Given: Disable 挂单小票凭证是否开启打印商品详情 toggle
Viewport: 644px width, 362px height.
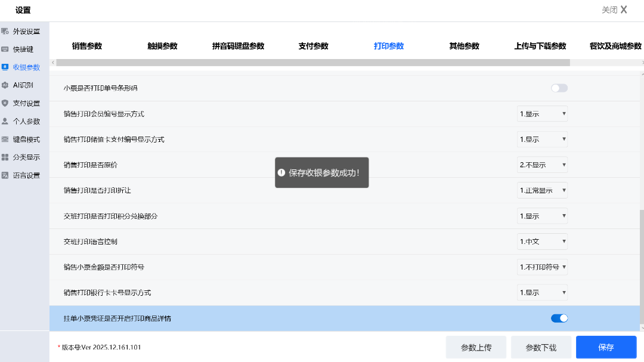Looking at the screenshot, I should pyautogui.click(x=559, y=318).
